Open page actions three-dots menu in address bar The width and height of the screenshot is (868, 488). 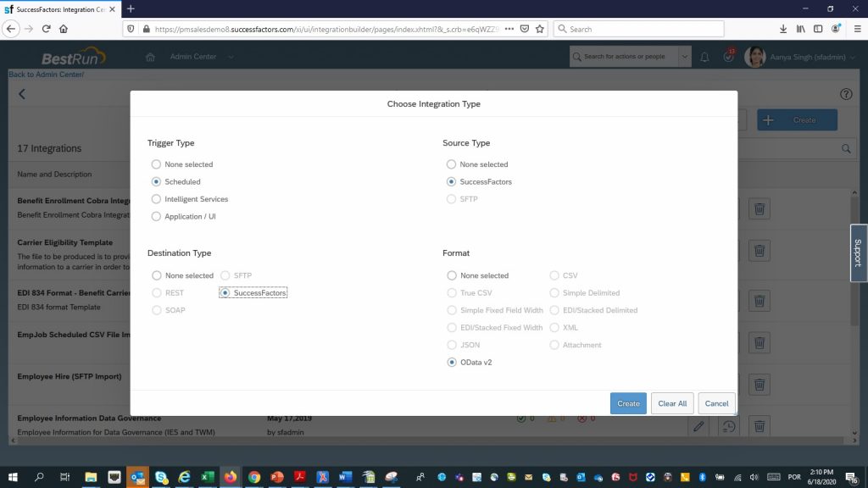509,29
